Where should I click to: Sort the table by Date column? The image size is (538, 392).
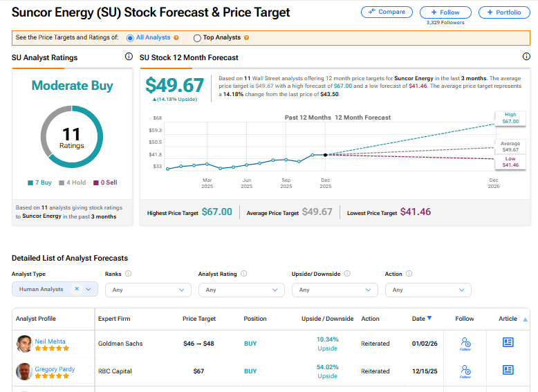click(421, 319)
